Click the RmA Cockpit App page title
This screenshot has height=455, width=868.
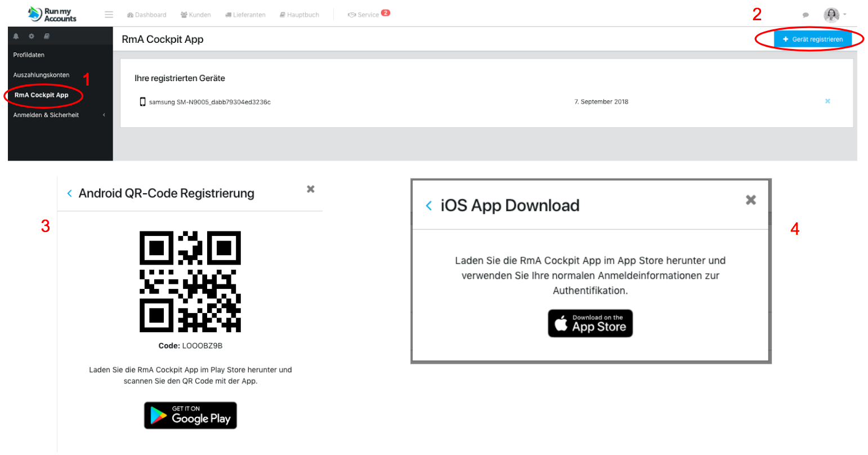tap(163, 39)
